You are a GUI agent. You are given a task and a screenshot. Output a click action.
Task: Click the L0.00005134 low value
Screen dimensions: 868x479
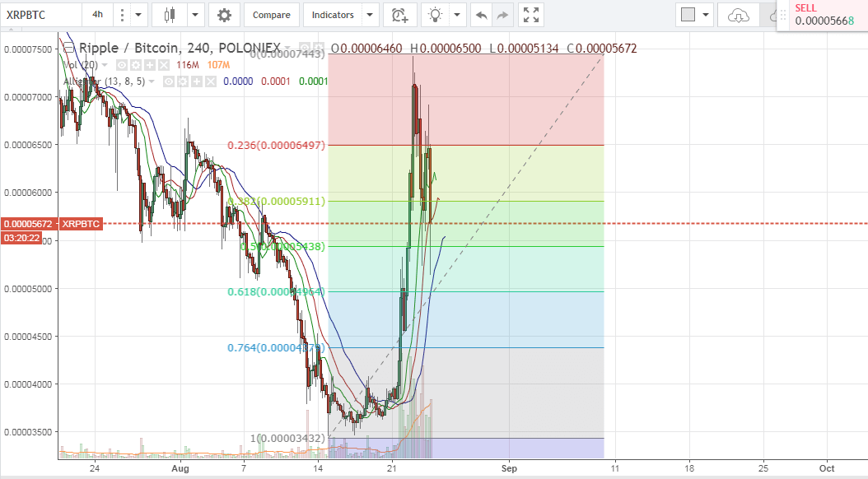point(525,49)
